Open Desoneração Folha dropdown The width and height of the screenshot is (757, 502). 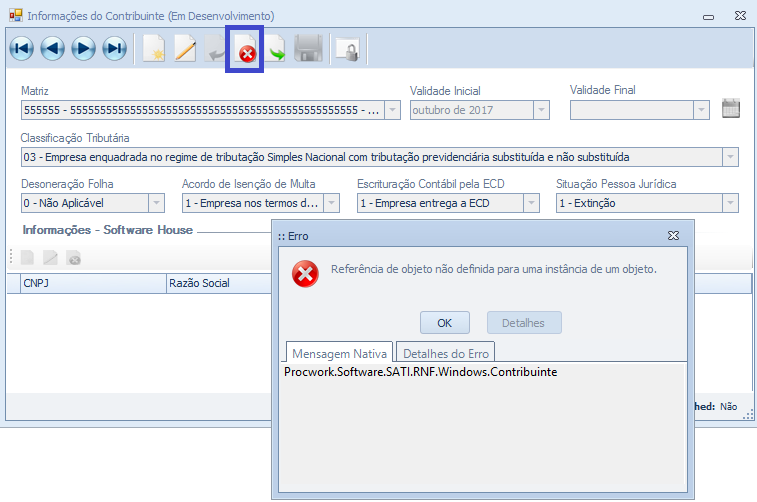click(x=156, y=203)
